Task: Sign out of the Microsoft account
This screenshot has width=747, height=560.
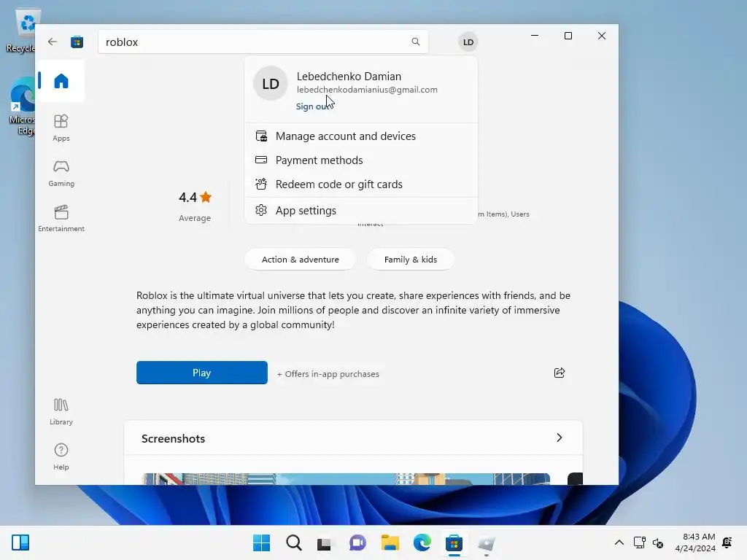Action: click(x=312, y=106)
